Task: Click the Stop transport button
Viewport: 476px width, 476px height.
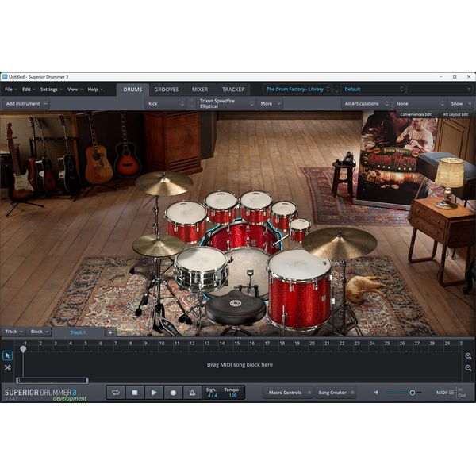Action: (x=135, y=393)
